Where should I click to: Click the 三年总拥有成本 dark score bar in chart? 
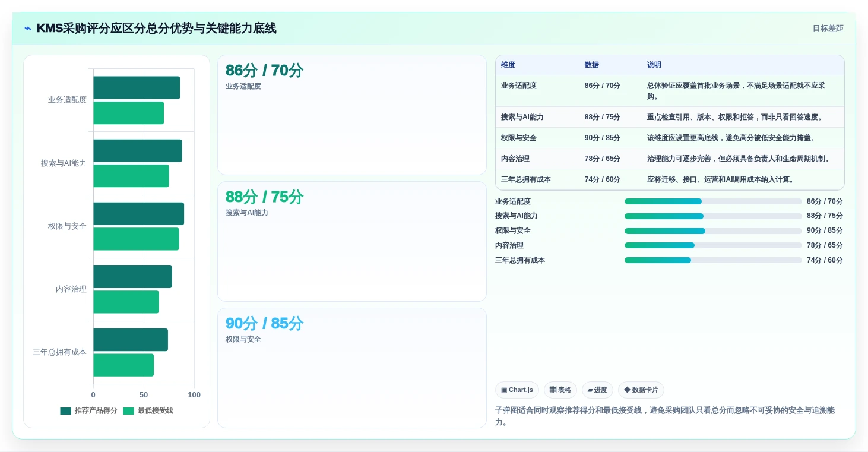(x=131, y=340)
